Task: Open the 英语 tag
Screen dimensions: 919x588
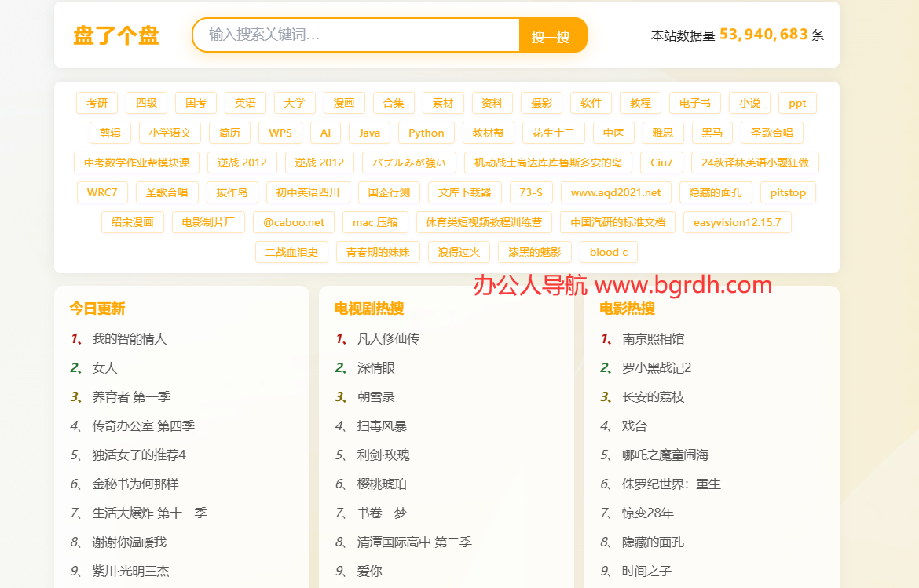Action: pyautogui.click(x=245, y=103)
